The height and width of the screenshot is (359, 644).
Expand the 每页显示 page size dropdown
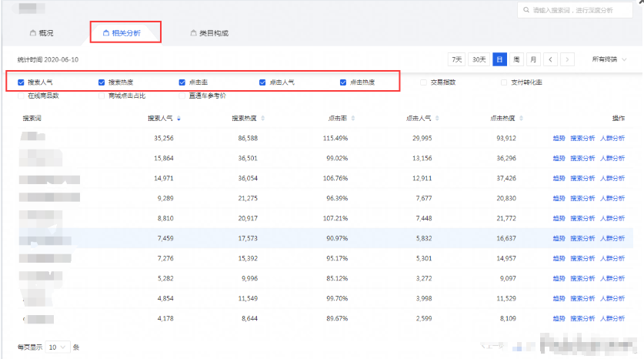58,347
